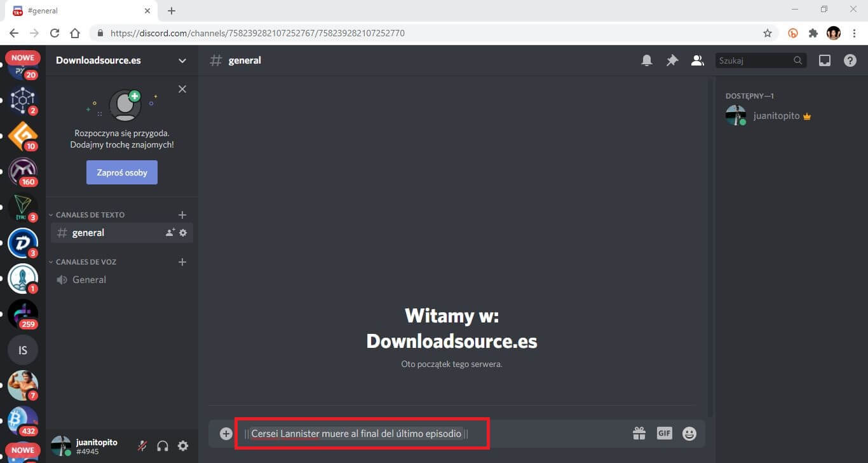This screenshot has width=868, height=463.
Task: Click the top NOWE unread indicator
Action: (23, 57)
